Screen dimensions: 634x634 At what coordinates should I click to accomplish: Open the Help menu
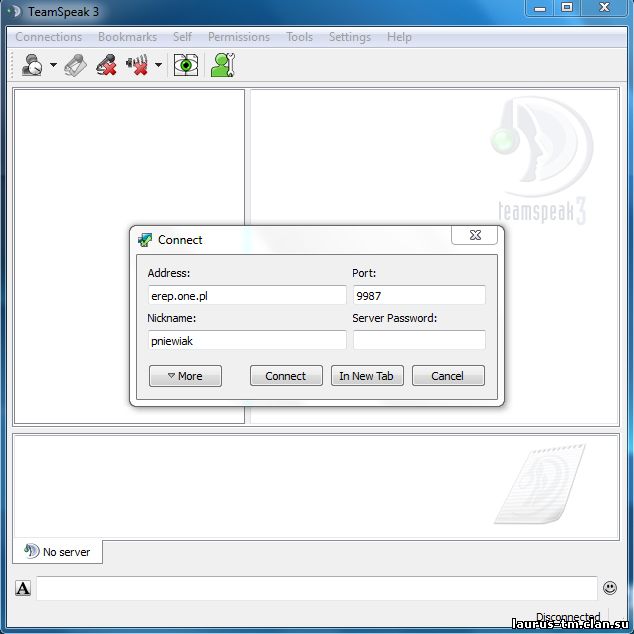pos(399,37)
